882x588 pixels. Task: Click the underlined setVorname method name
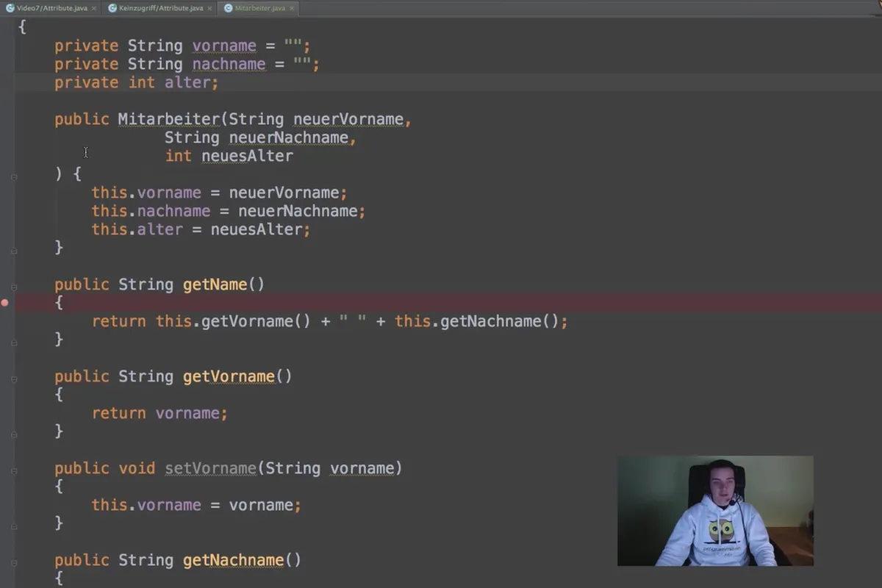(210, 468)
